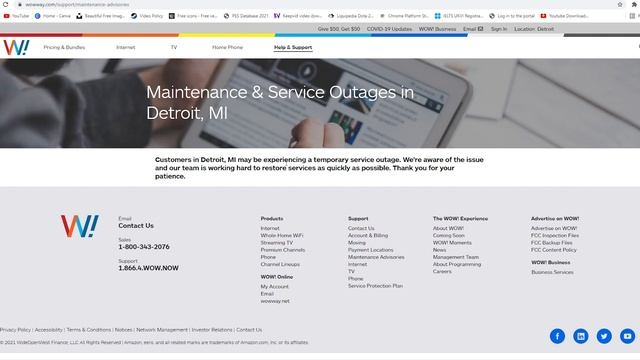
Task: Open Careers link
Action: coord(442,271)
